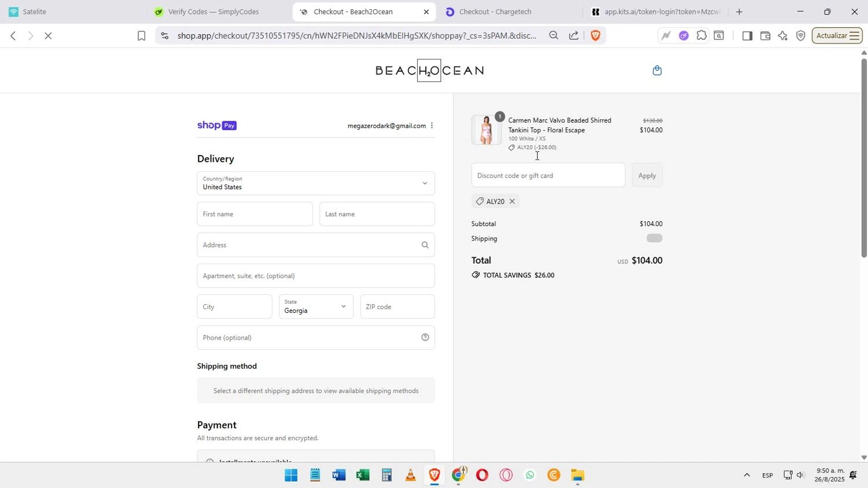Open Excel from the taskbar
Viewport: 868px width, 488px height.
363,475
